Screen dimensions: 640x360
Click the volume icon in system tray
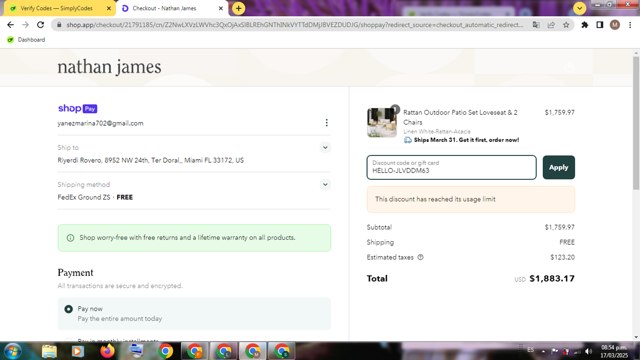pos(588,351)
